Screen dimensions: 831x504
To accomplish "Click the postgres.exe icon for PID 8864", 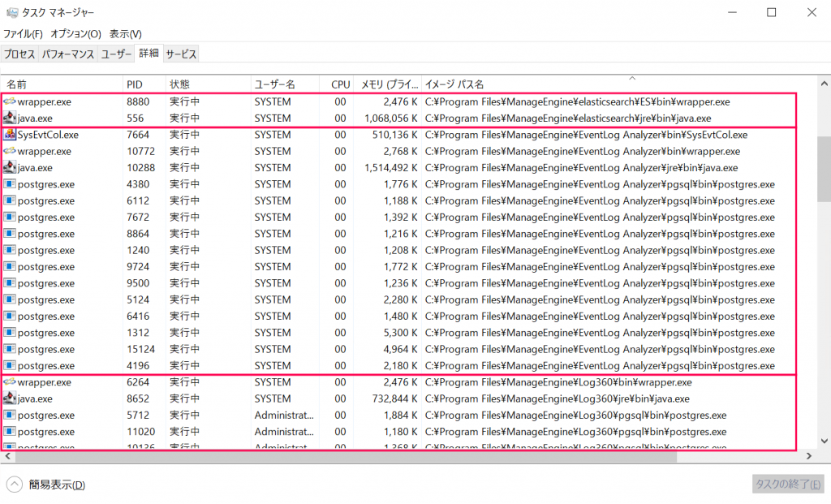I will pos(10,233).
